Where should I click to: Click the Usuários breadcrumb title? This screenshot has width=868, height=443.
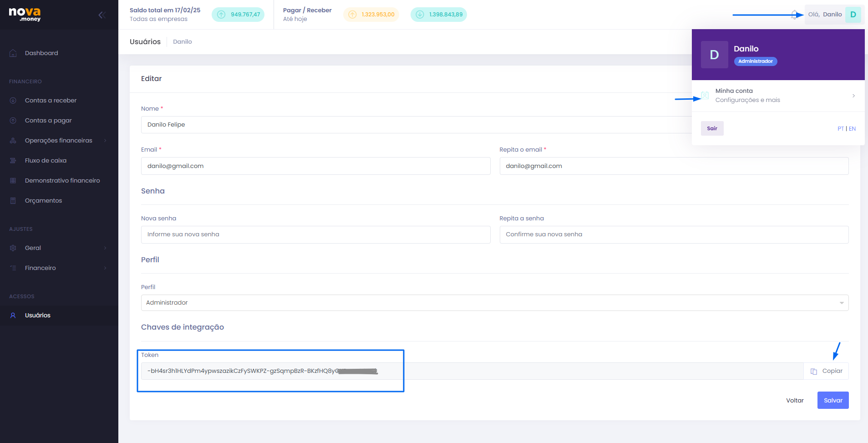(145, 42)
